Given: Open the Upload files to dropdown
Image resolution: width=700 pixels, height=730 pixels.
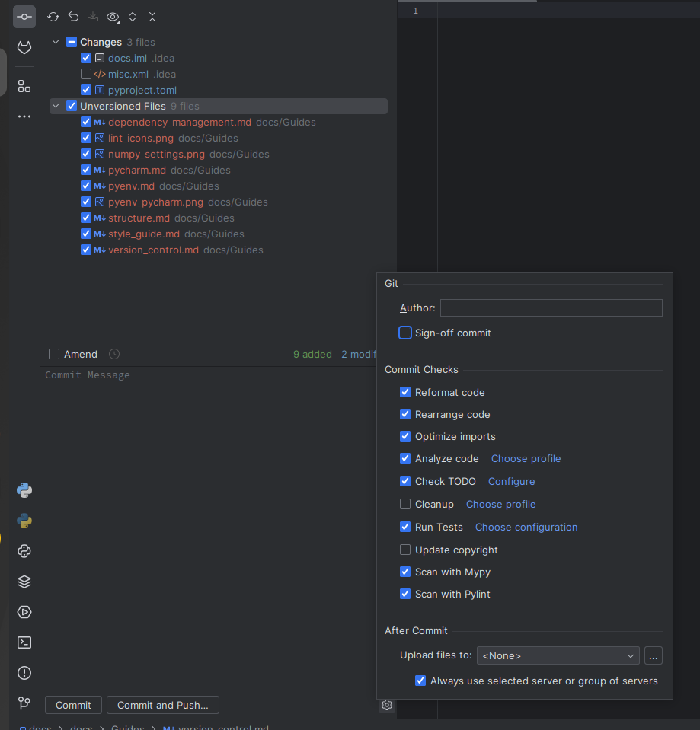Looking at the screenshot, I should pyautogui.click(x=559, y=656).
